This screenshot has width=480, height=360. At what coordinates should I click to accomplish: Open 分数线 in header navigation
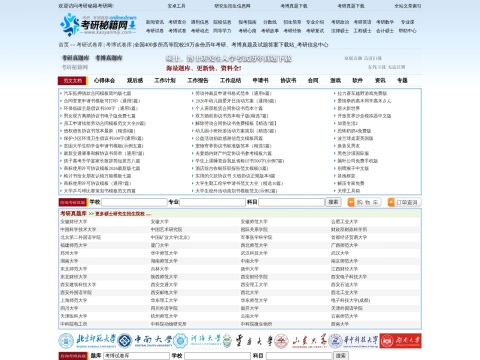click(270, 22)
